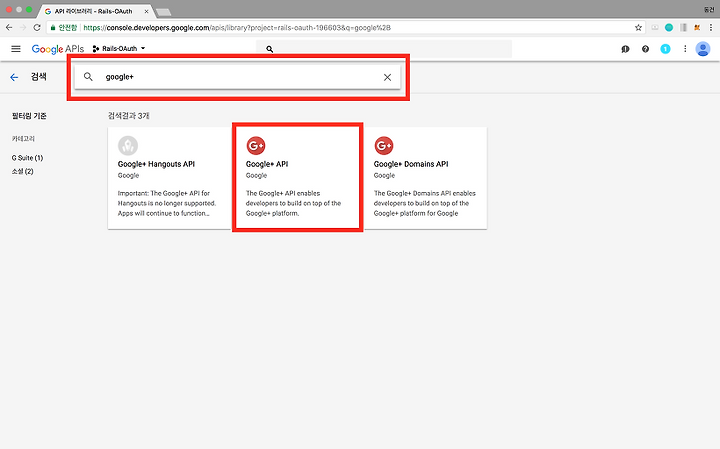
Task: Click the browser address bar URL
Action: pos(237,28)
